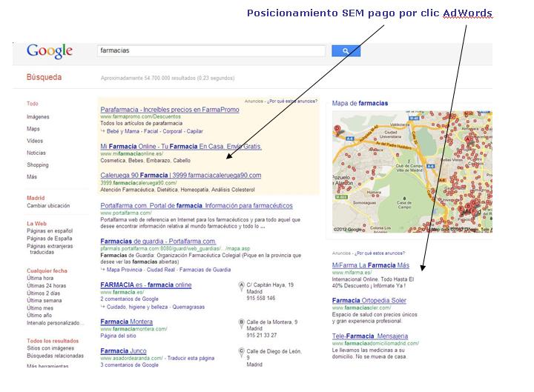
Task: Select the 'Vídeos' search filter
Action: (x=35, y=141)
